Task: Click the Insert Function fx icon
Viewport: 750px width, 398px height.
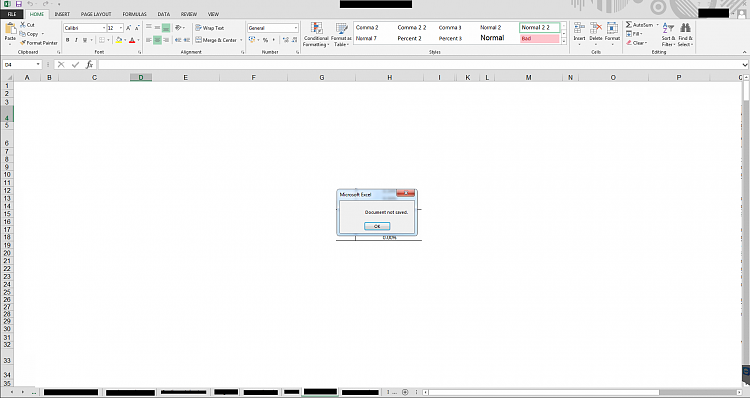Action: tap(89, 65)
